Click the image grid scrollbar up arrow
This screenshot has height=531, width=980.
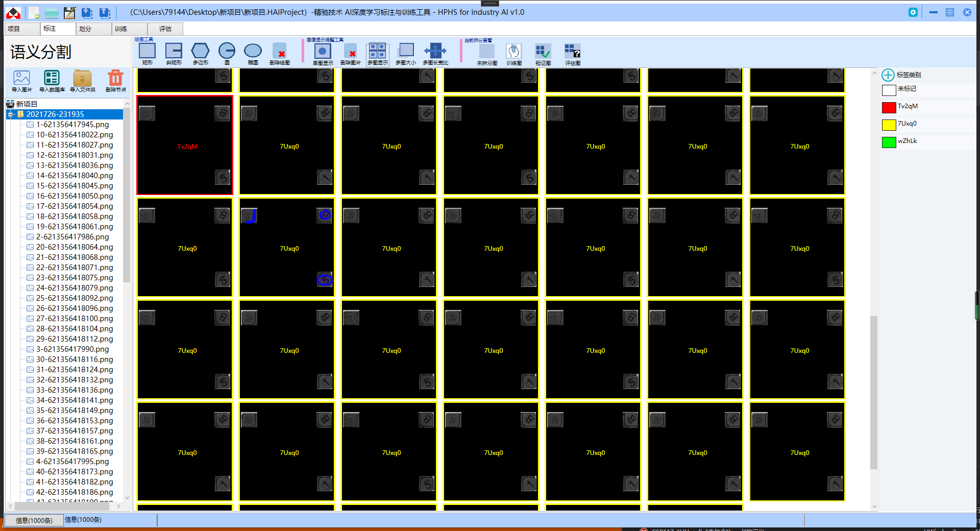click(874, 74)
